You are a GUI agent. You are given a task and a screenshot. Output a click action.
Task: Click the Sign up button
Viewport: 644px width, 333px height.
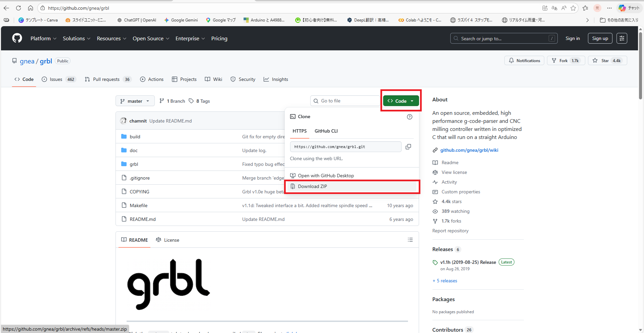(600, 38)
